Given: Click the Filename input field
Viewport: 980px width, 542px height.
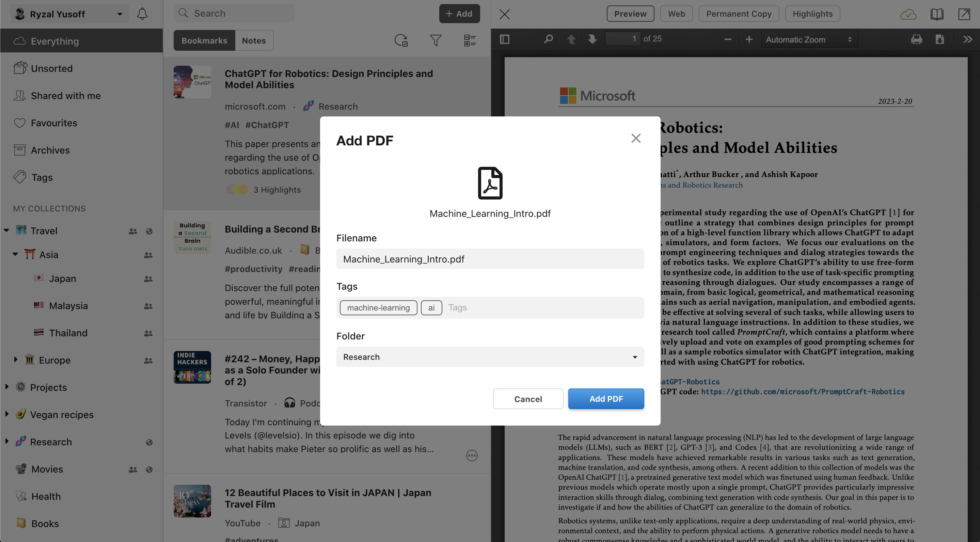Looking at the screenshot, I should (490, 259).
